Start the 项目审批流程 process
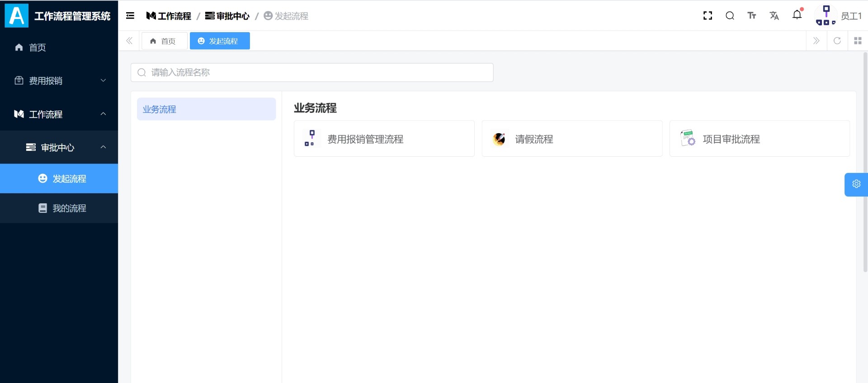Screen dimensions: 868x383 pyautogui.click(x=759, y=139)
